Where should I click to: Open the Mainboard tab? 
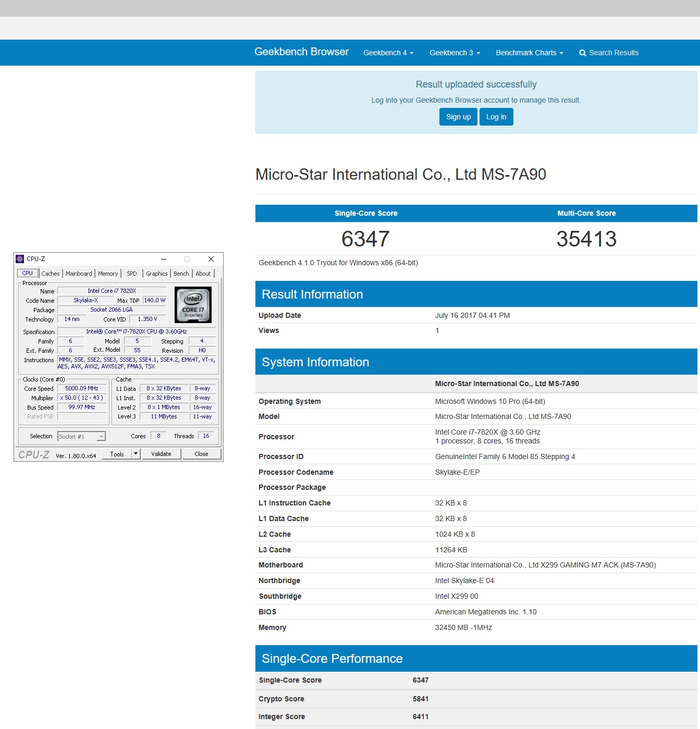pyautogui.click(x=79, y=274)
